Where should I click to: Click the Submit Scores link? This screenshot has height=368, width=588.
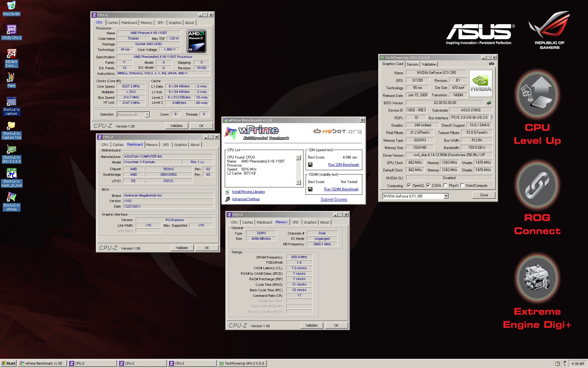[334, 199]
